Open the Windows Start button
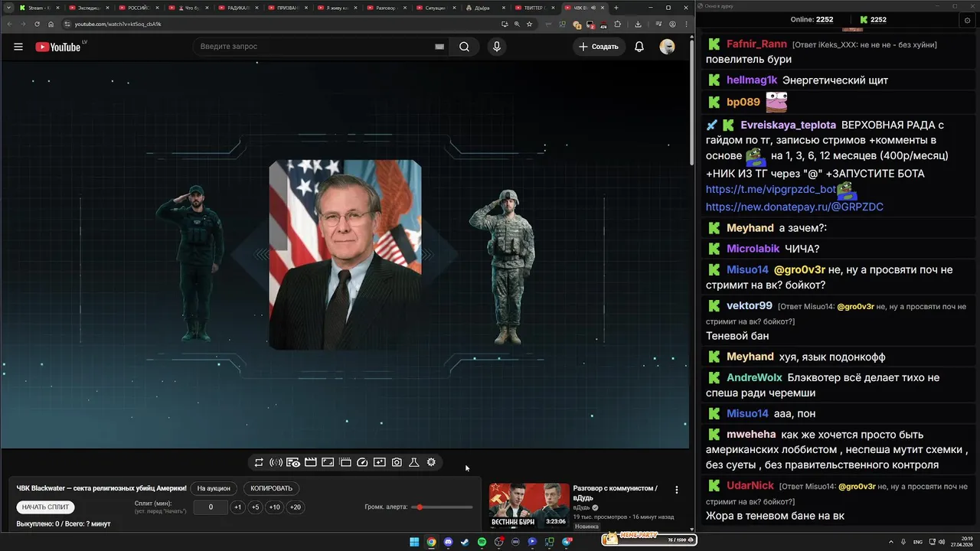The image size is (980, 551). pos(414,542)
